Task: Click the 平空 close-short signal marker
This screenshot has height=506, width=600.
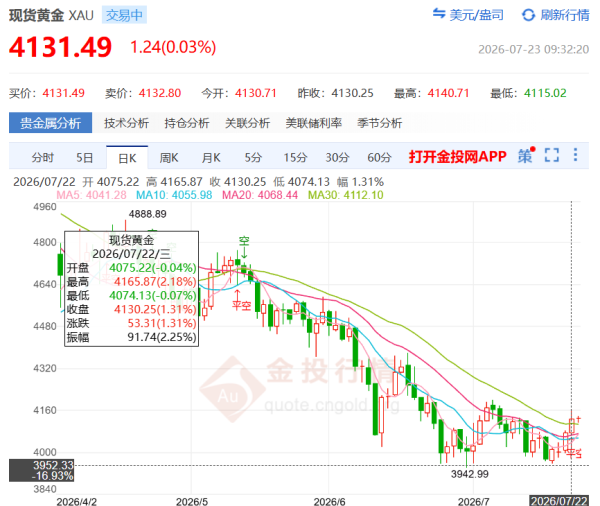Action: [x=241, y=305]
